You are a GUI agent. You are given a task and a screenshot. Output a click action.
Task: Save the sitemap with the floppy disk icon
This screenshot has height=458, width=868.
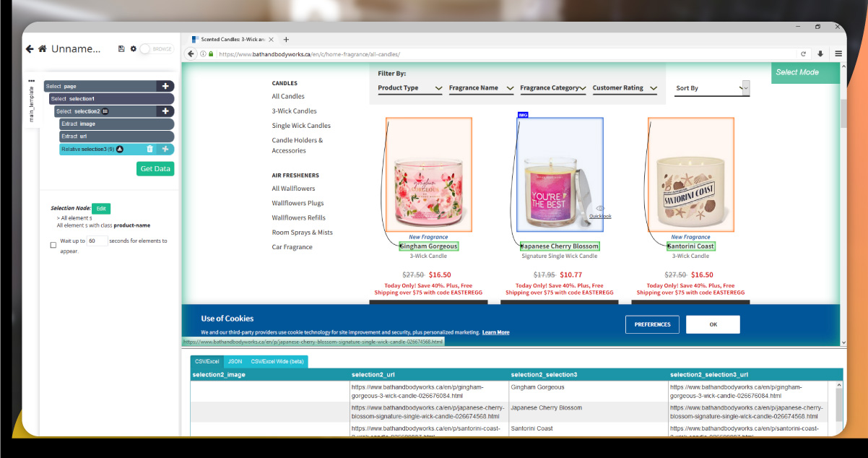121,49
